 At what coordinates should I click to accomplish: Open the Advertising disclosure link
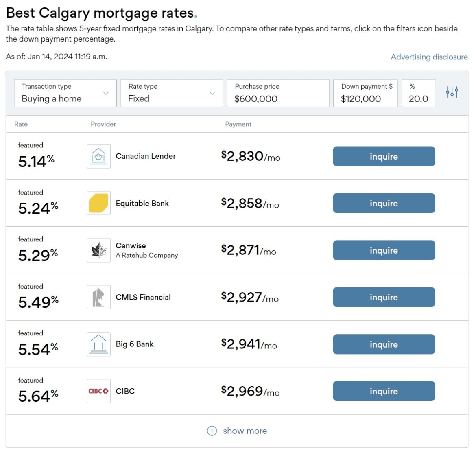[x=429, y=57]
